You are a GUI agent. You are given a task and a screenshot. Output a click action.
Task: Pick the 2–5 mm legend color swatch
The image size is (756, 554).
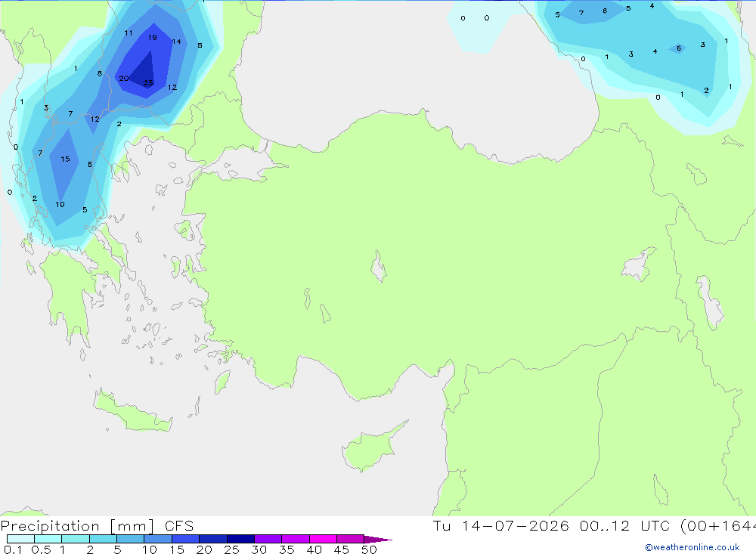tap(103, 539)
